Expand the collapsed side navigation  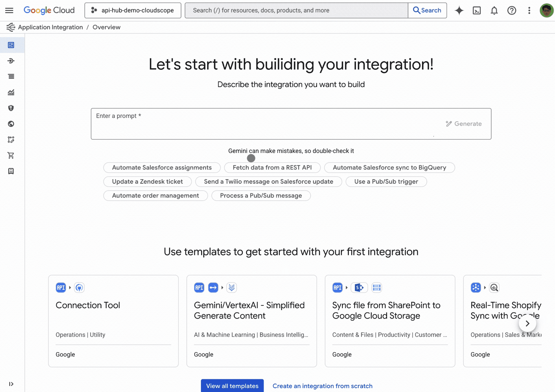pos(11,384)
